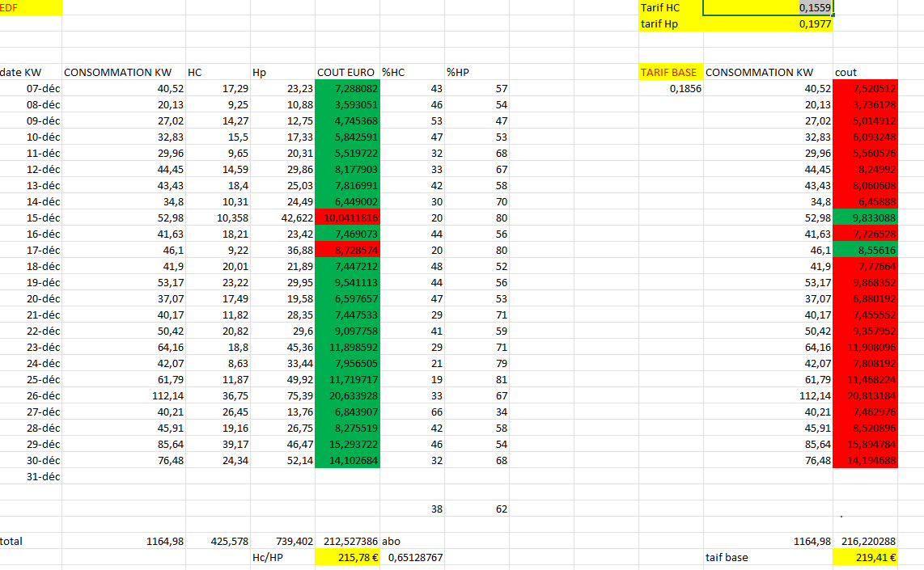
Task: Click the tarif Hp value 0,1977
Action: [x=768, y=24]
